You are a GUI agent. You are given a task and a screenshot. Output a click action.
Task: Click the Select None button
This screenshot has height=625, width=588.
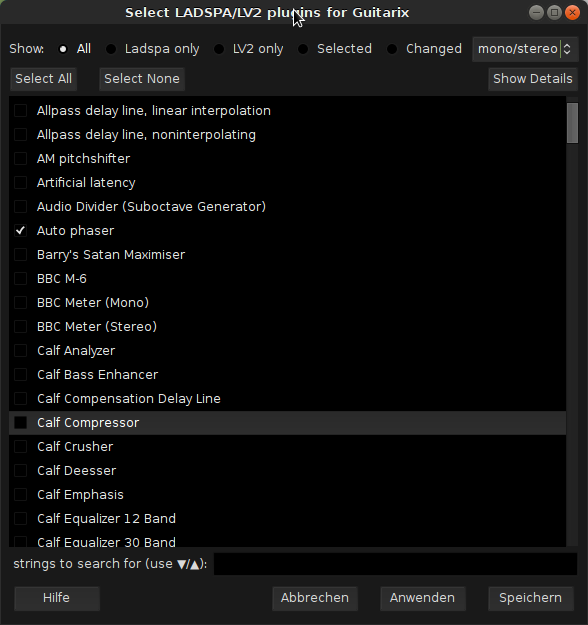(142, 79)
